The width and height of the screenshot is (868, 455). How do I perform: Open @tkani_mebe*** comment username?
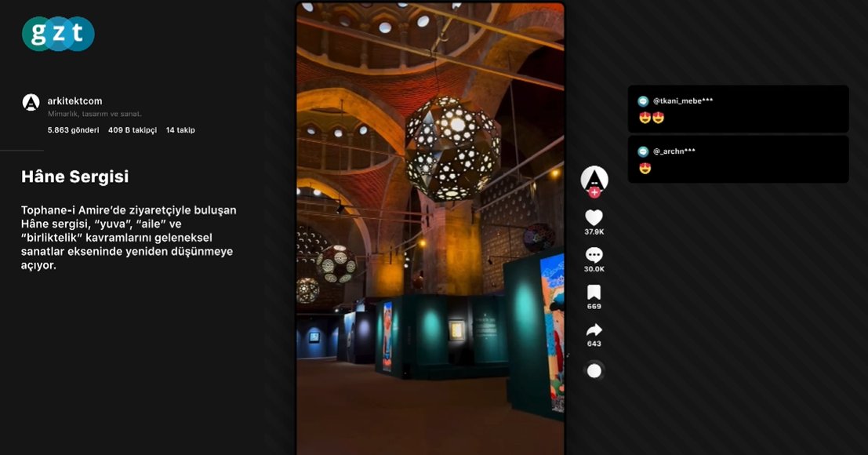pos(682,100)
